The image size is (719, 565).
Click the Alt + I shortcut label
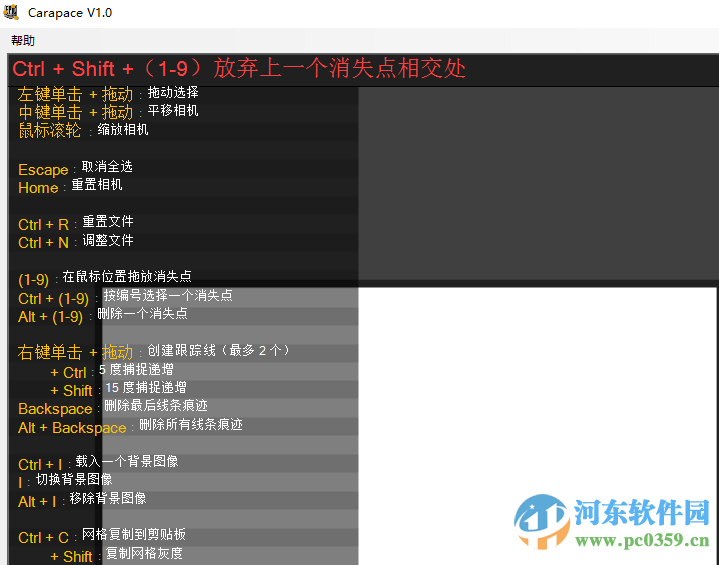37,502
